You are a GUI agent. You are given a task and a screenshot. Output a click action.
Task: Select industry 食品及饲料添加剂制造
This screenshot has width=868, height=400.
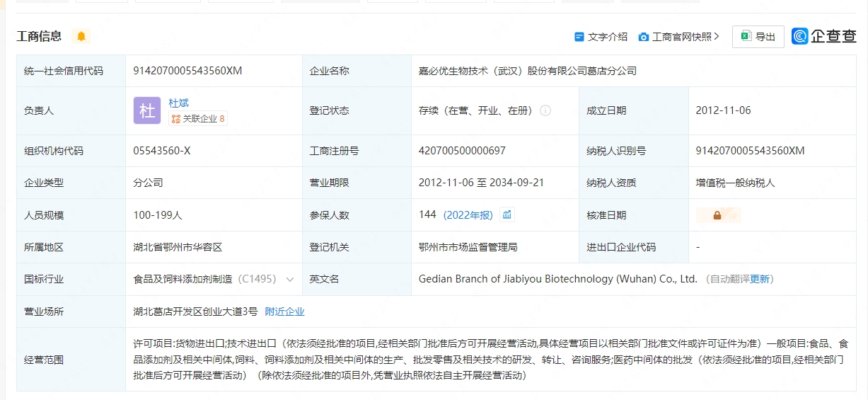pos(183,280)
